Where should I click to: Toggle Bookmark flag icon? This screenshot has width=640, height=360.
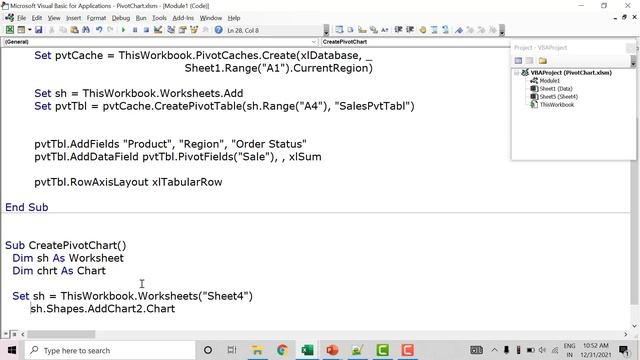point(459,30)
